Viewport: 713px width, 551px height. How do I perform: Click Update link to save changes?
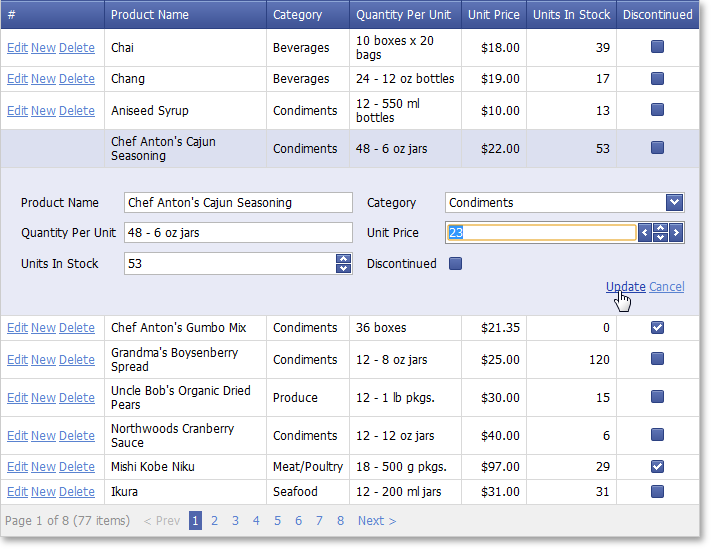point(625,287)
